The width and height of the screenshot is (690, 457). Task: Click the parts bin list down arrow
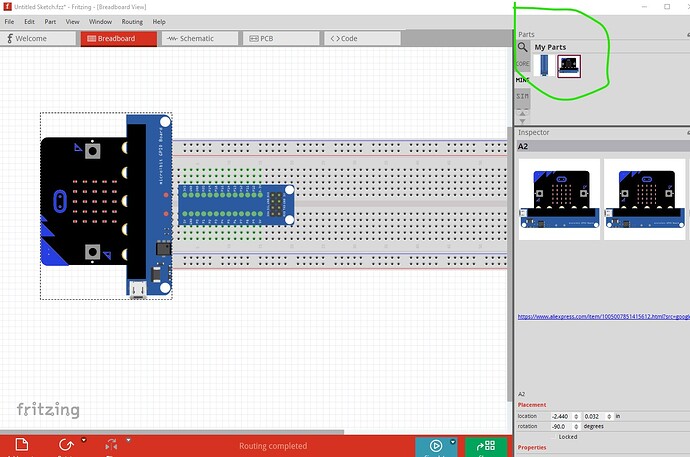pyautogui.click(x=522, y=121)
